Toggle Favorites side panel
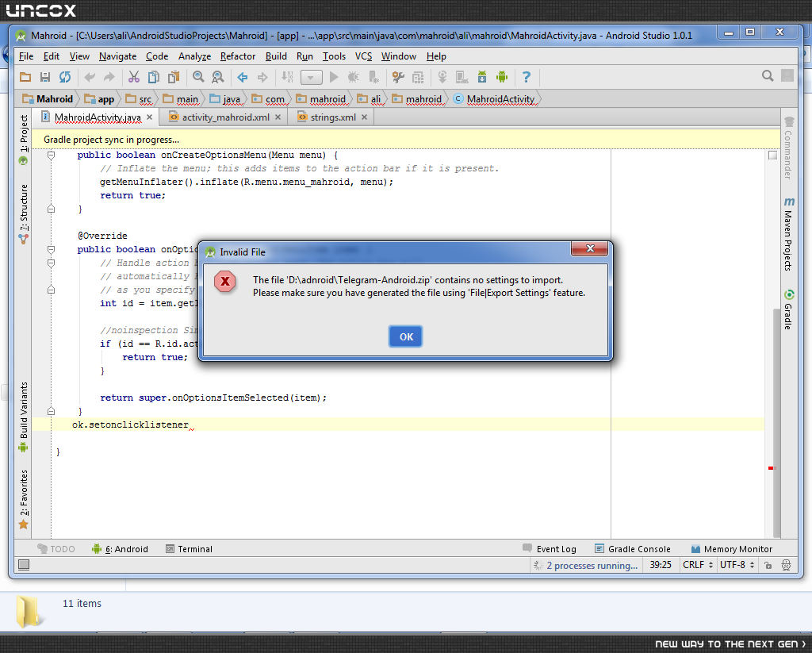812x653 pixels. tap(23, 499)
